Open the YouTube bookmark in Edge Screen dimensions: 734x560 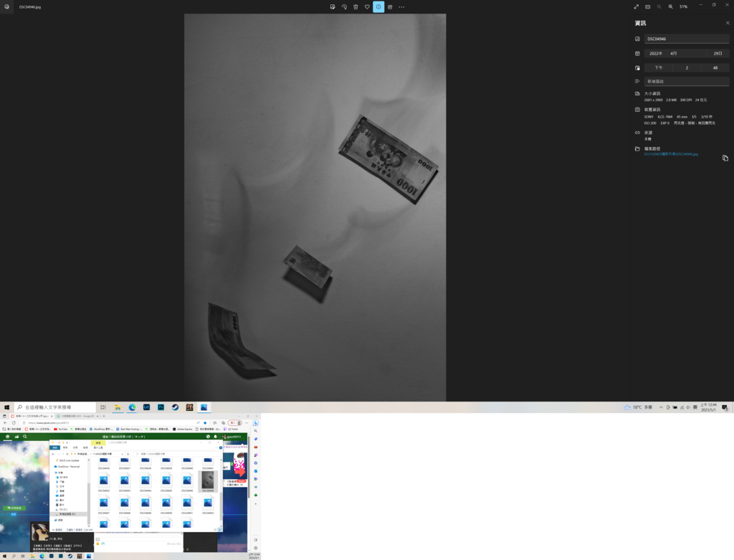pyautogui.click(x=60, y=429)
